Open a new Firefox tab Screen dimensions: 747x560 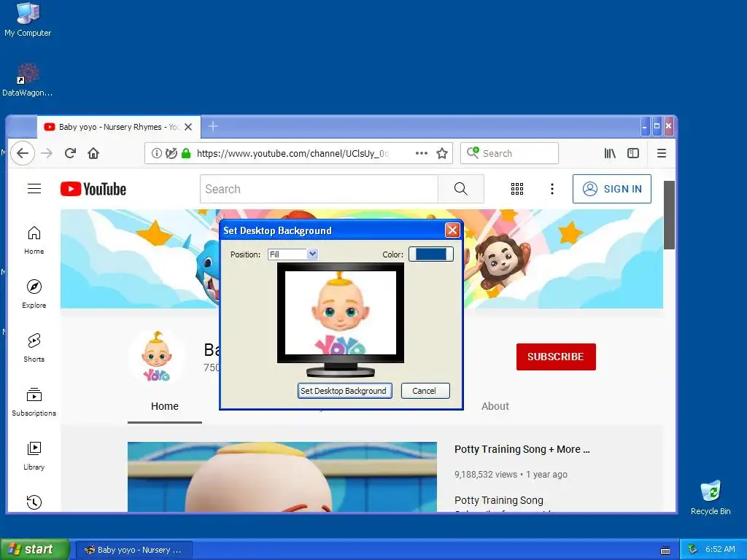tap(213, 127)
